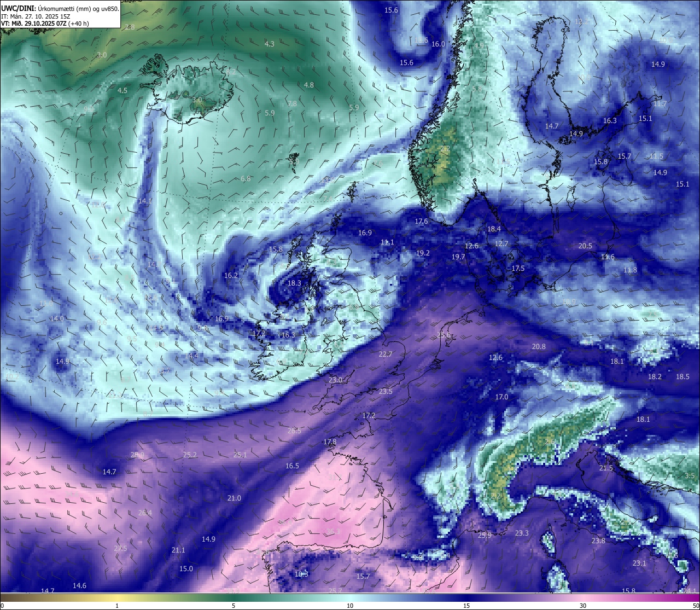700x610 pixels.
Task: Click the 16.2 value west of Scotland
Action: (231, 275)
